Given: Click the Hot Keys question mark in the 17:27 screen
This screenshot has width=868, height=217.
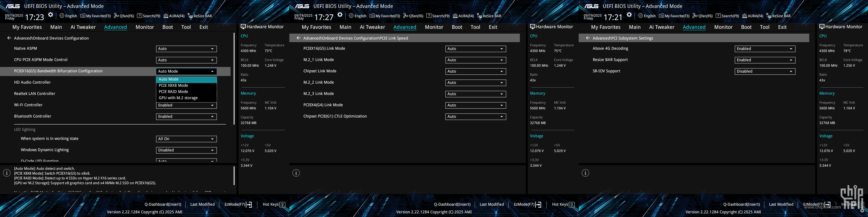Looking at the screenshot, I should coord(572,205).
